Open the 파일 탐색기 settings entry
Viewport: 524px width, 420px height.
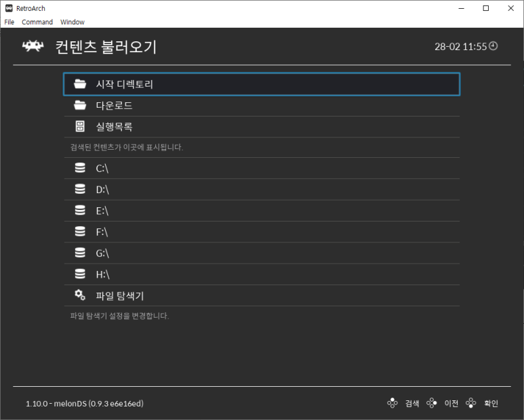click(262, 295)
